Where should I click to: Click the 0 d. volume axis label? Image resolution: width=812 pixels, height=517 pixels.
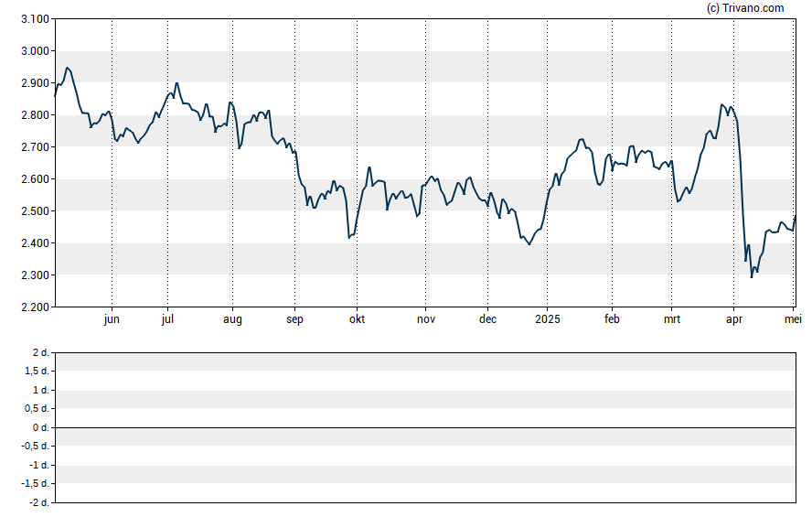[x=41, y=428]
